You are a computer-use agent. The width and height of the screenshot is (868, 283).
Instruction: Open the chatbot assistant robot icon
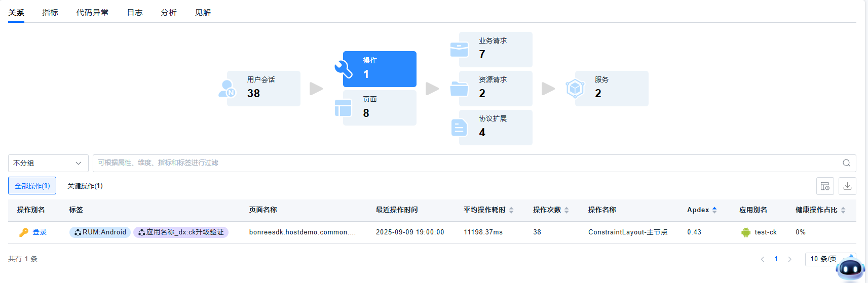(x=850, y=269)
